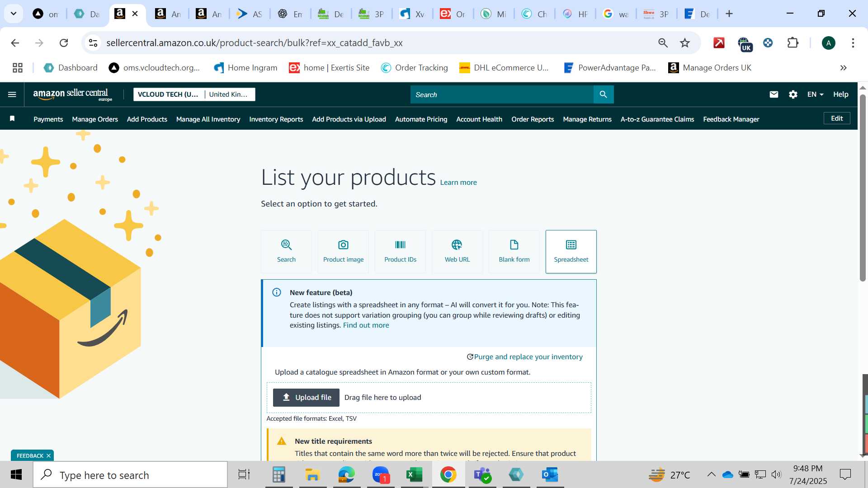Open the browser zoom magnifier icon
This screenshot has height=488, width=868.
663,43
